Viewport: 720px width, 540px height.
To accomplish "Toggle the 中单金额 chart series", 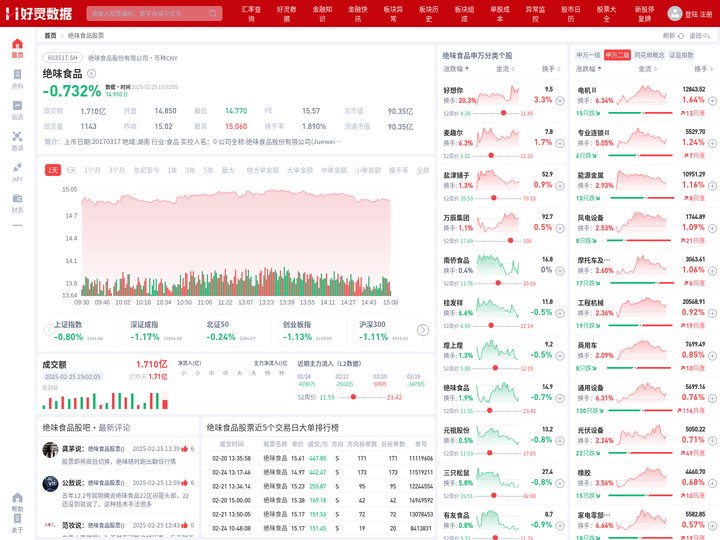I will click(334, 170).
